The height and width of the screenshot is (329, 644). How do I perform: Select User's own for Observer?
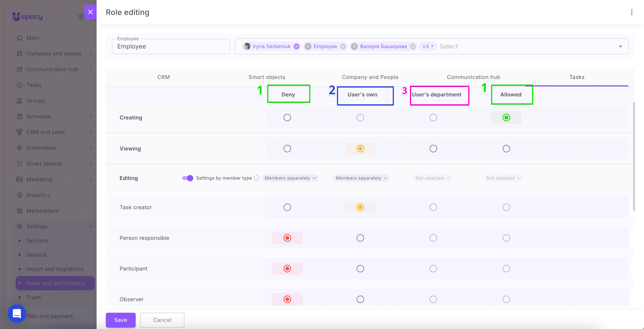(360, 299)
